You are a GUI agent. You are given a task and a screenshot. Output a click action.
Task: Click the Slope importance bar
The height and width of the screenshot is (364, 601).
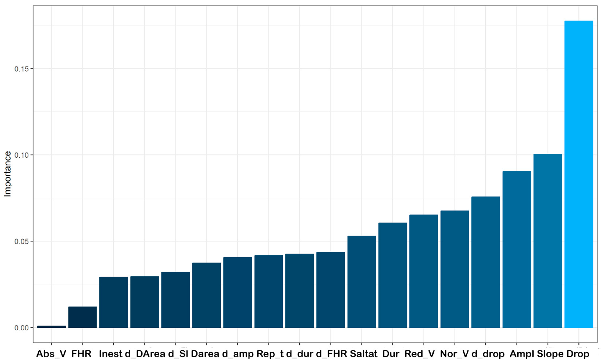(548, 241)
